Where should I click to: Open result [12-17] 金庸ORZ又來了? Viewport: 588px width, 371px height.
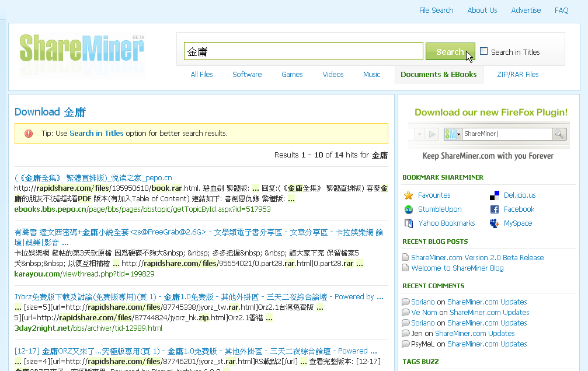point(196,351)
